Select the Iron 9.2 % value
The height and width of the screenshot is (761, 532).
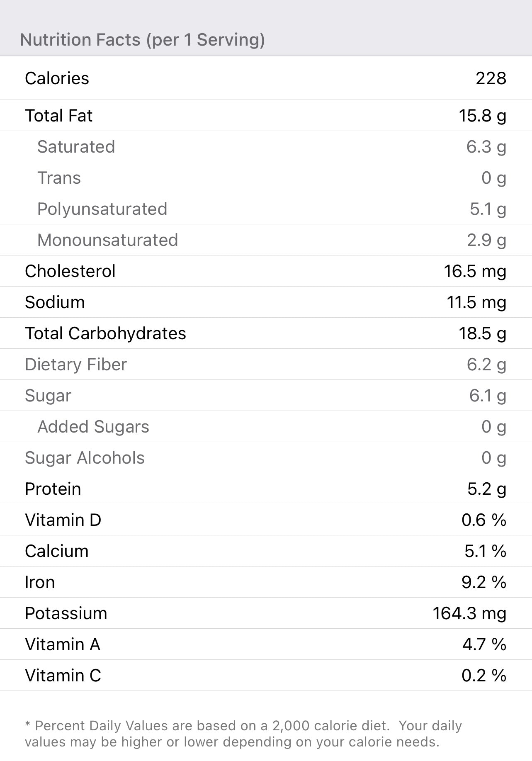[x=483, y=582]
